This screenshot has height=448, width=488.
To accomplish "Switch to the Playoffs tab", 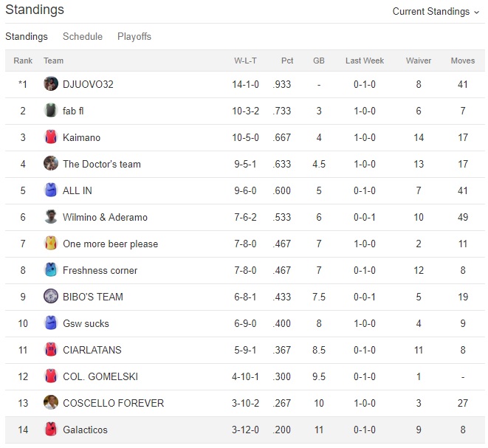I will (x=134, y=36).
